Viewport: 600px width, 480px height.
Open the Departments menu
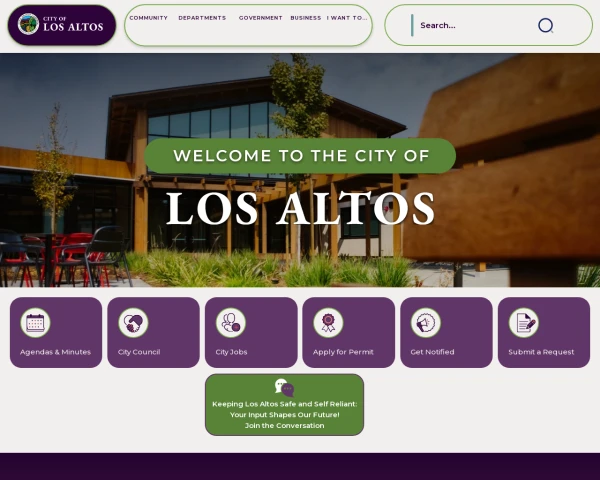[202, 18]
